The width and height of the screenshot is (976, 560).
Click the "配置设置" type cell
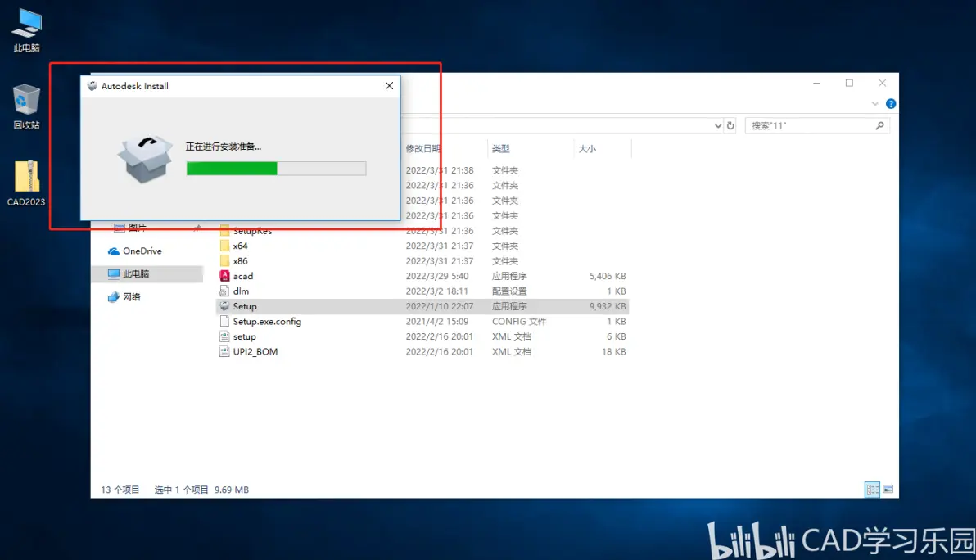click(509, 291)
